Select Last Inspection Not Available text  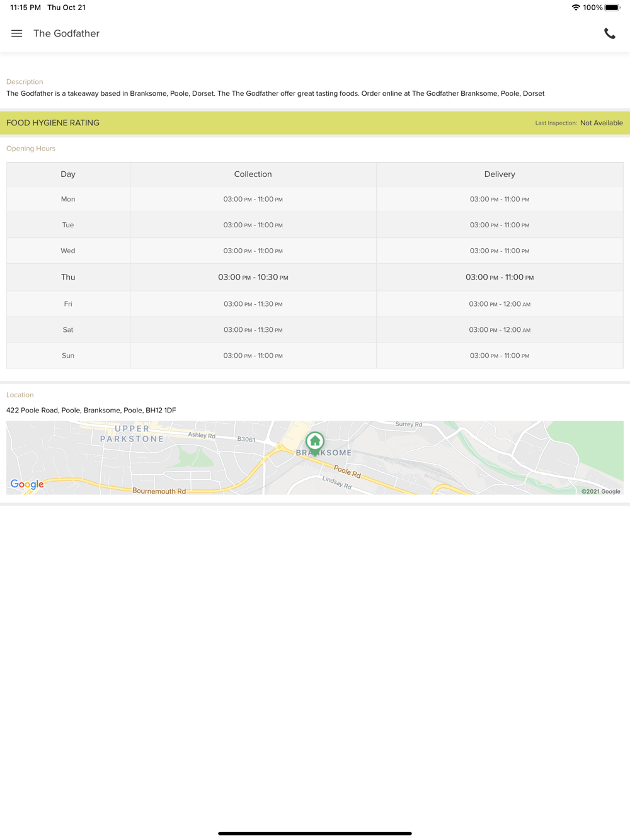coord(579,123)
